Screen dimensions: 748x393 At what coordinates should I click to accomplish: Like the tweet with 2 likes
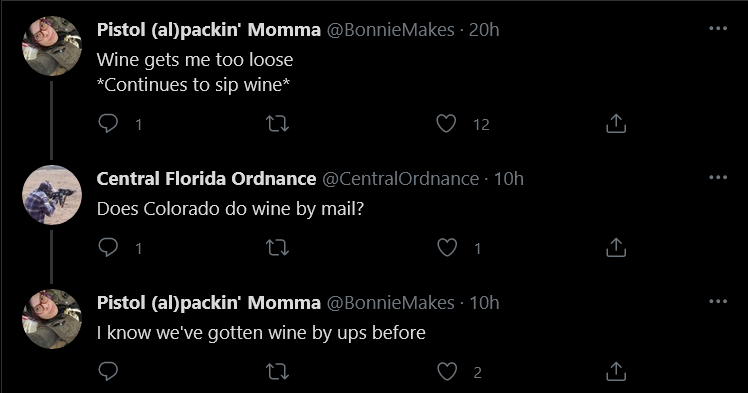pyautogui.click(x=447, y=372)
